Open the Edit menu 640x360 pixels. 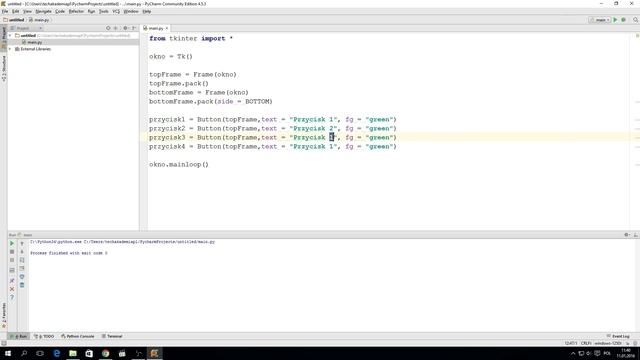point(16,11)
